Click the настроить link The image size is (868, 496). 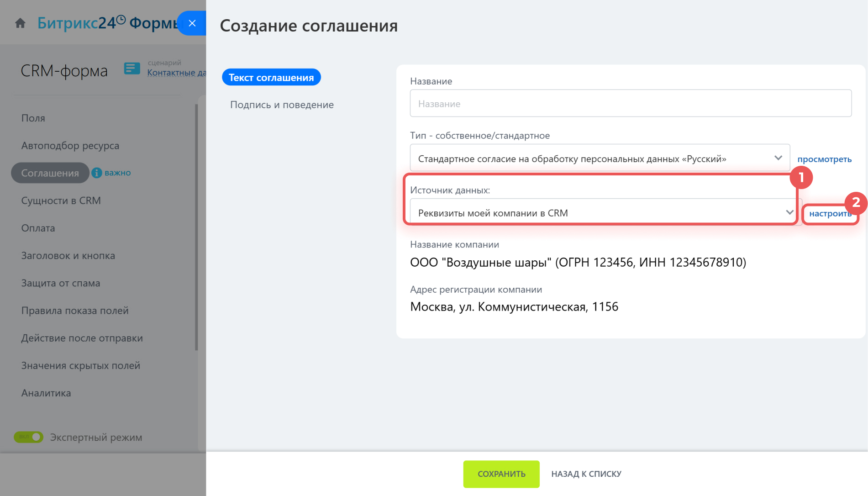coord(830,213)
